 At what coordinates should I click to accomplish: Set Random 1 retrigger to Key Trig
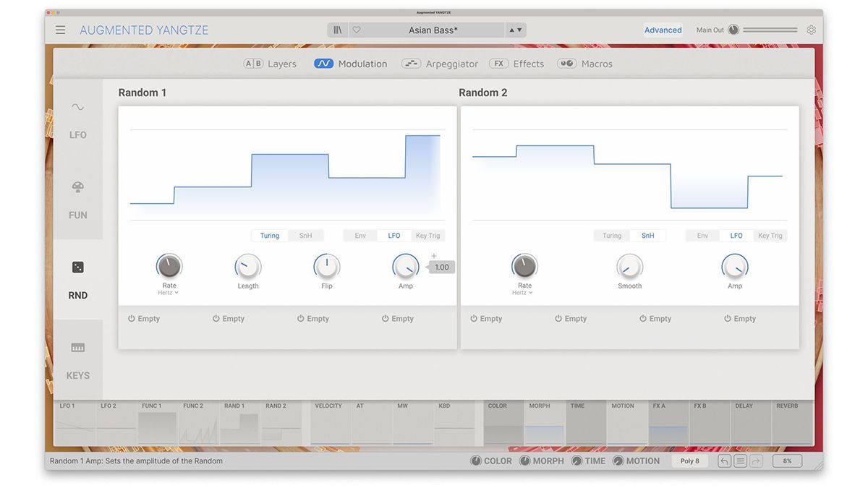click(427, 236)
